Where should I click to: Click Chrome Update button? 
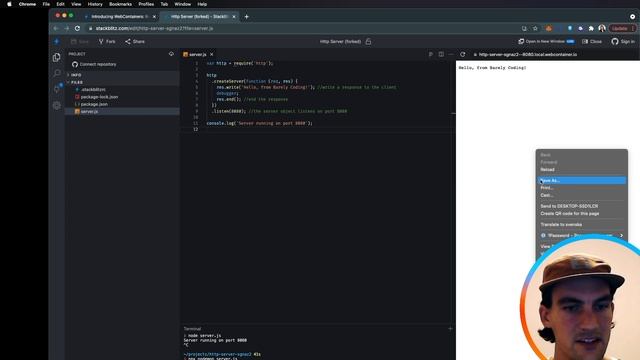[x=622, y=29]
